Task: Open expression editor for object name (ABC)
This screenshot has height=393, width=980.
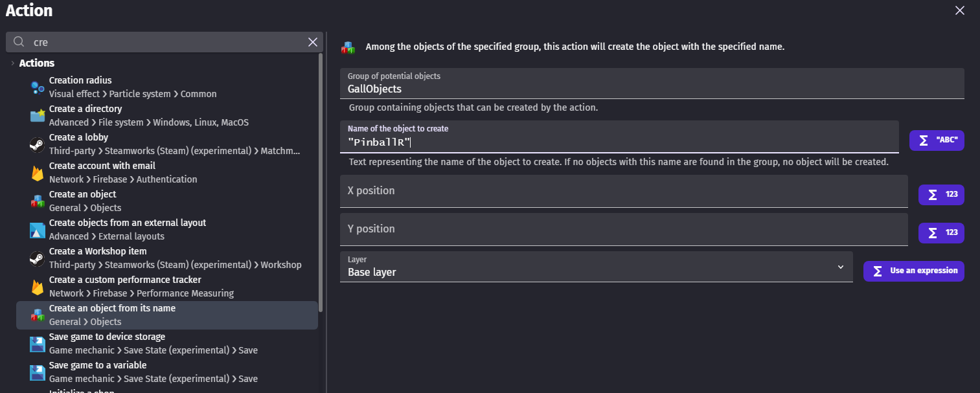Action: 937,140
